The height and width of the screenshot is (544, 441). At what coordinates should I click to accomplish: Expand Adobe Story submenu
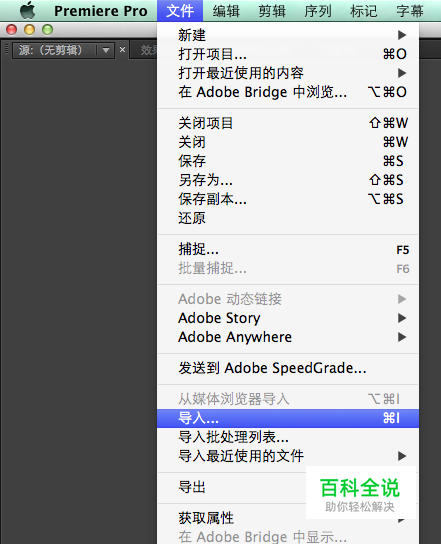(x=288, y=318)
